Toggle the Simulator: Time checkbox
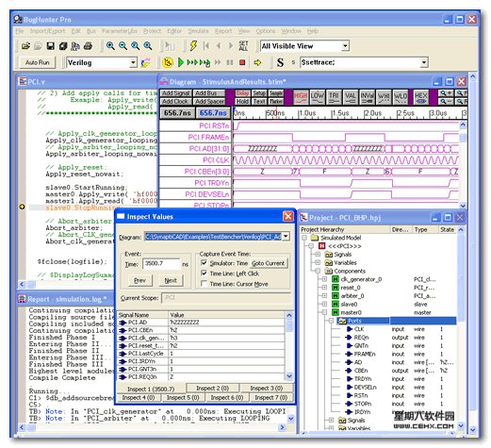Image resolution: width=491 pixels, height=448 pixels. point(204,263)
